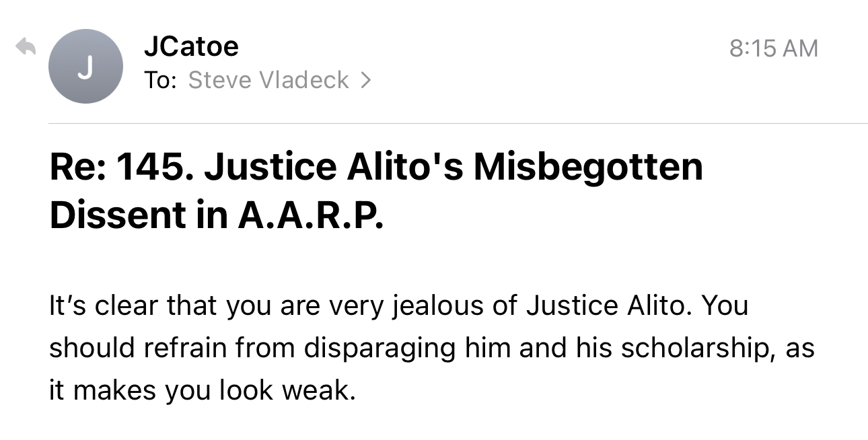Click "A.A.R.P." in the subject heading
Screen dimensions: 868x440
coord(310,213)
